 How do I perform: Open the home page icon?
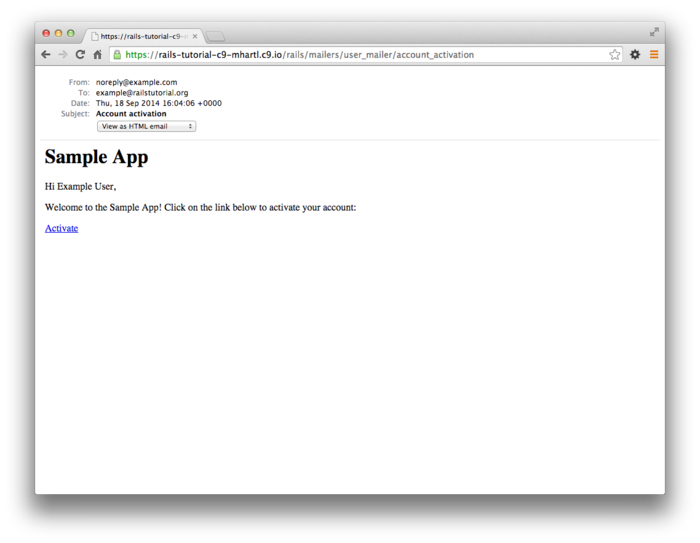97,54
